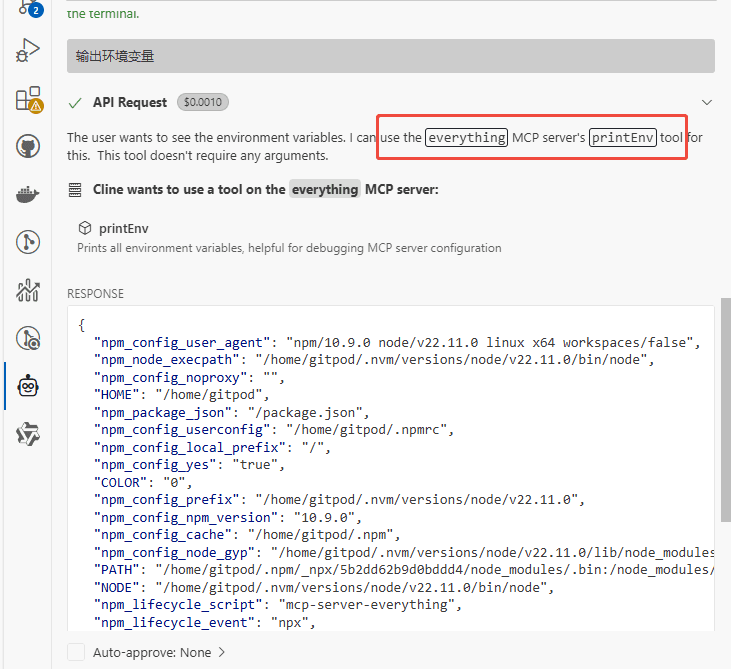Open the Run and Debug panel
The width and height of the screenshot is (731, 669).
[28, 50]
